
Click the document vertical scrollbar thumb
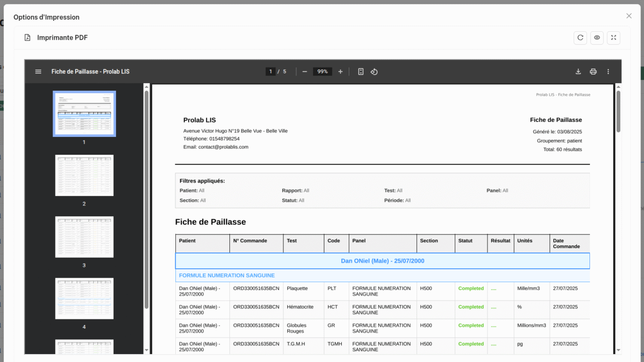[618, 111]
